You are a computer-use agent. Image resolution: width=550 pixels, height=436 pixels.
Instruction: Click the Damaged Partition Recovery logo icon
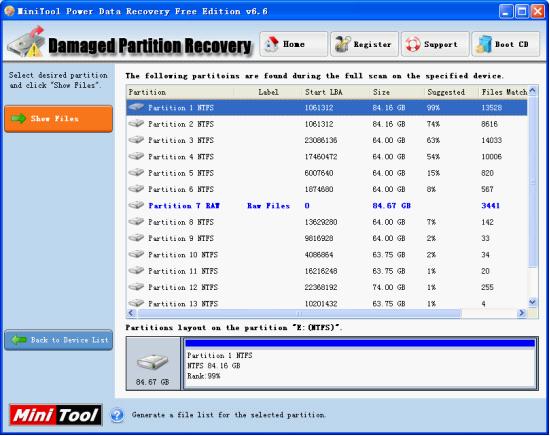(x=27, y=42)
